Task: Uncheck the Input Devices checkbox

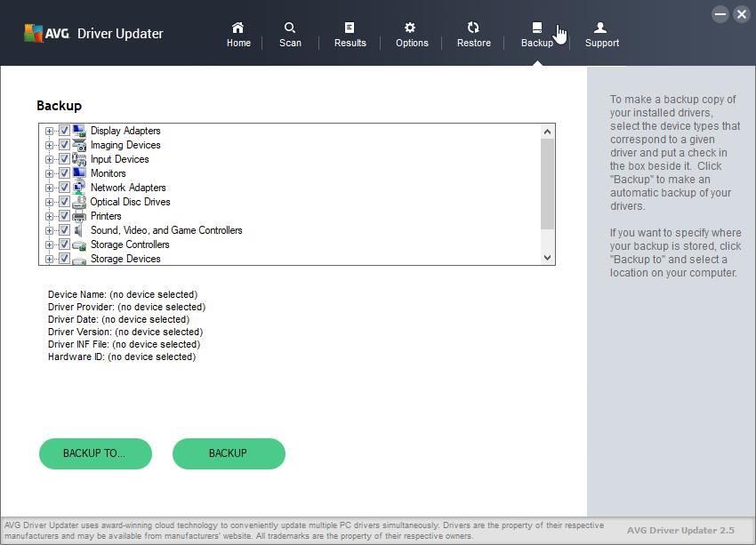Action: pyautogui.click(x=64, y=159)
